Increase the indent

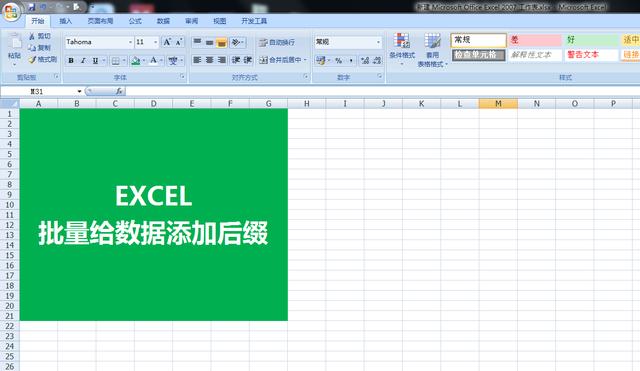[247, 60]
